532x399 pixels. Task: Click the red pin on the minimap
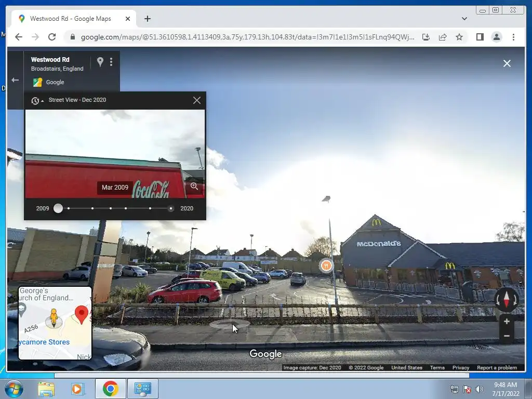(82, 314)
